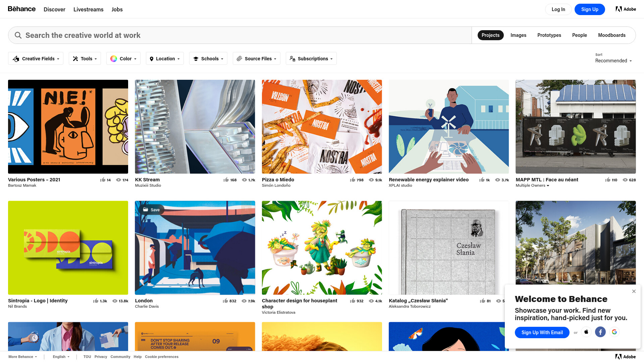
Task: Switch to the Images search tab
Action: (x=519, y=35)
